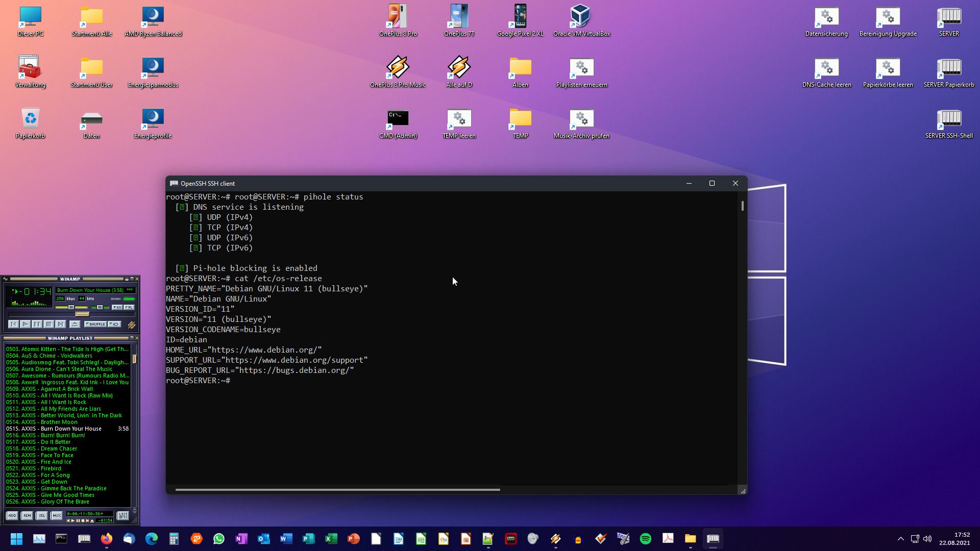Open WhatsApp from the taskbar

click(x=219, y=539)
